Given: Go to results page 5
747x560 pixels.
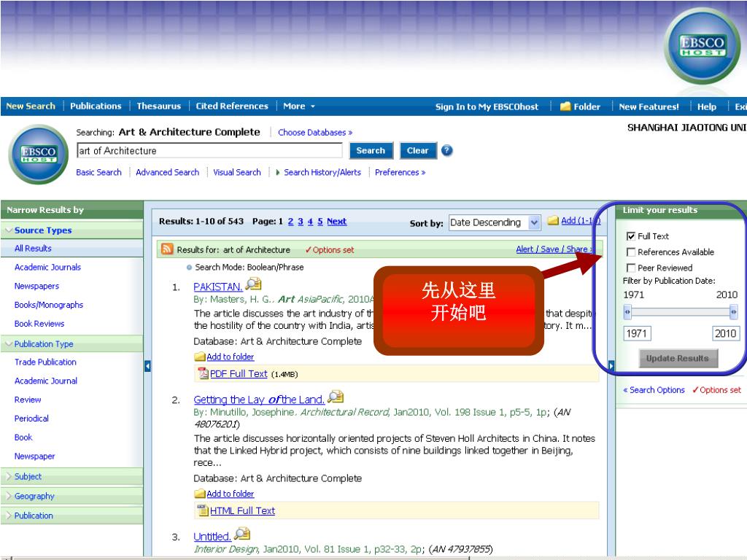Looking at the screenshot, I should click(320, 222).
